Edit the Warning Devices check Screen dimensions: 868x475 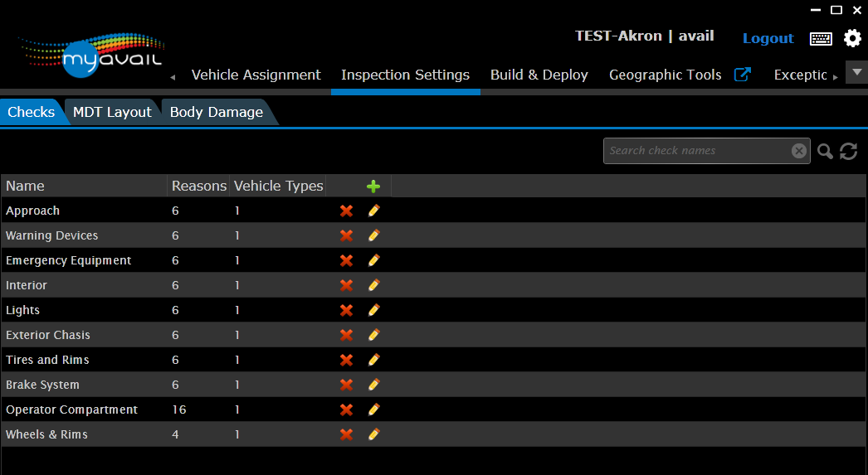click(x=373, y=235)
